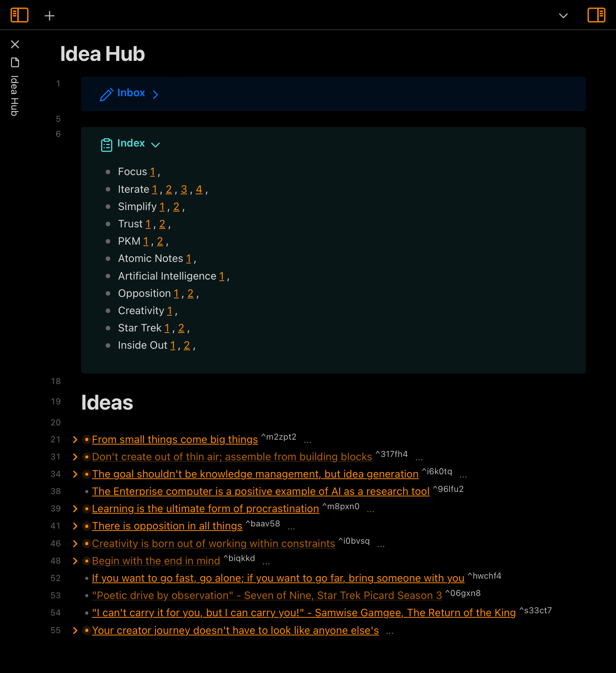Unfold 'Begin with the end in mind'
The image size is (616, 673).
[x=75, y=561]
